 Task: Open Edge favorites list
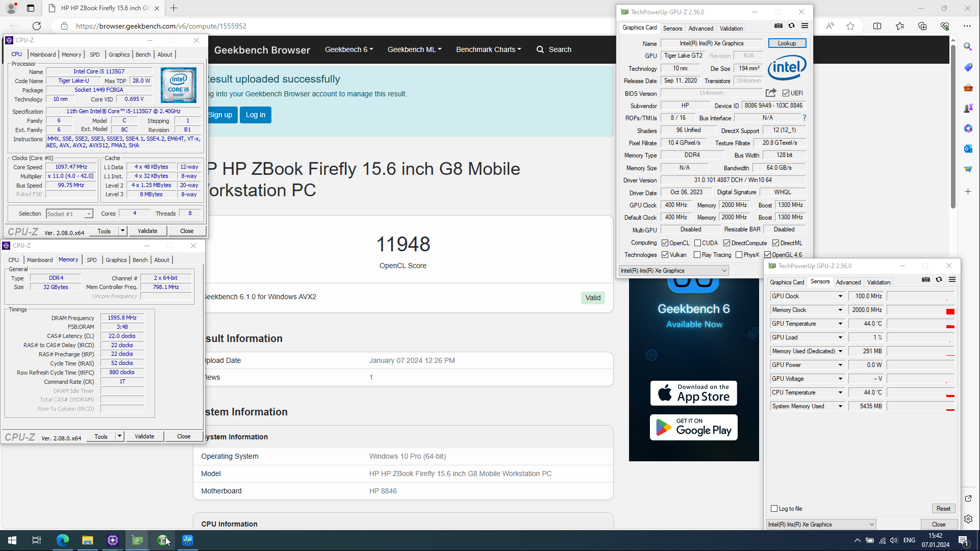tap(900, 26)
